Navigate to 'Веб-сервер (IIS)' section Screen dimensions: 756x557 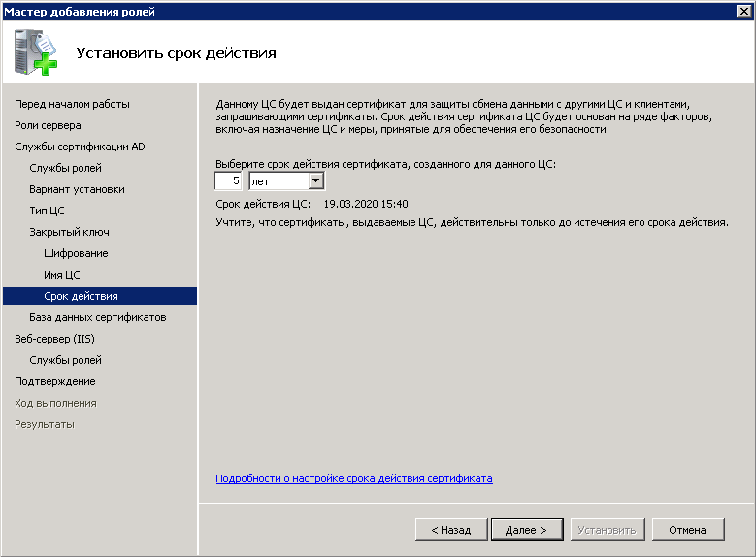pyautogui.click(x=54, y=339)
